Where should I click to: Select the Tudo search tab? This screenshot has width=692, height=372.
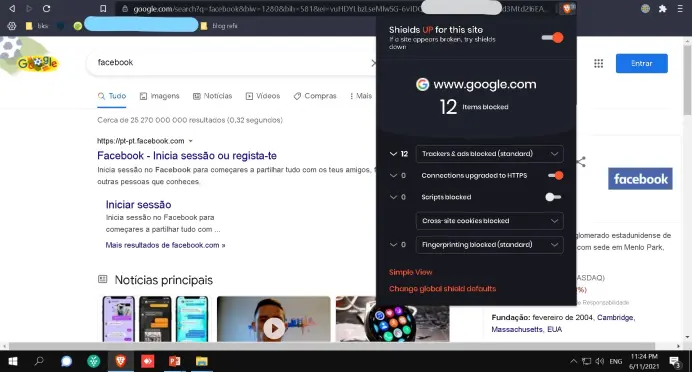(112, 96)
